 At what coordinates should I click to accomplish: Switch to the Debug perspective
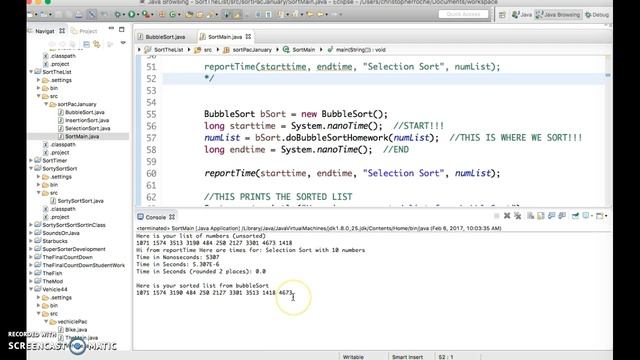pyautogui.click(x=597, y=15)
